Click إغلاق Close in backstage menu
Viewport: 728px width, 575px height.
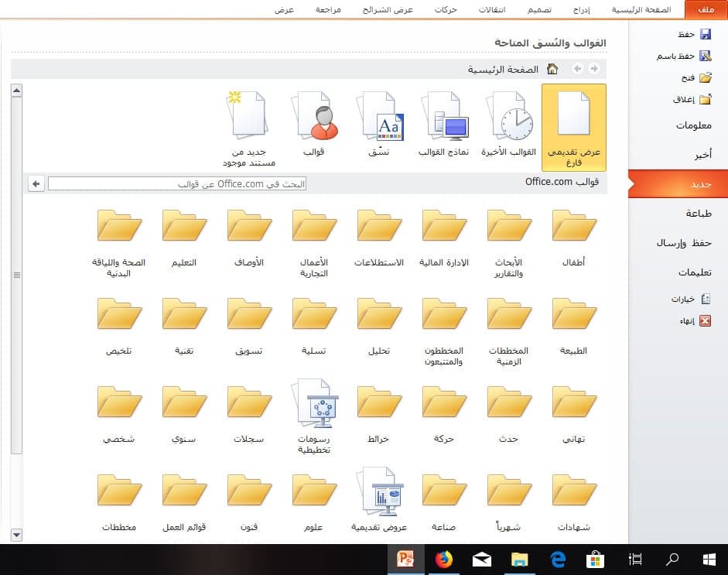pos(692,99)
